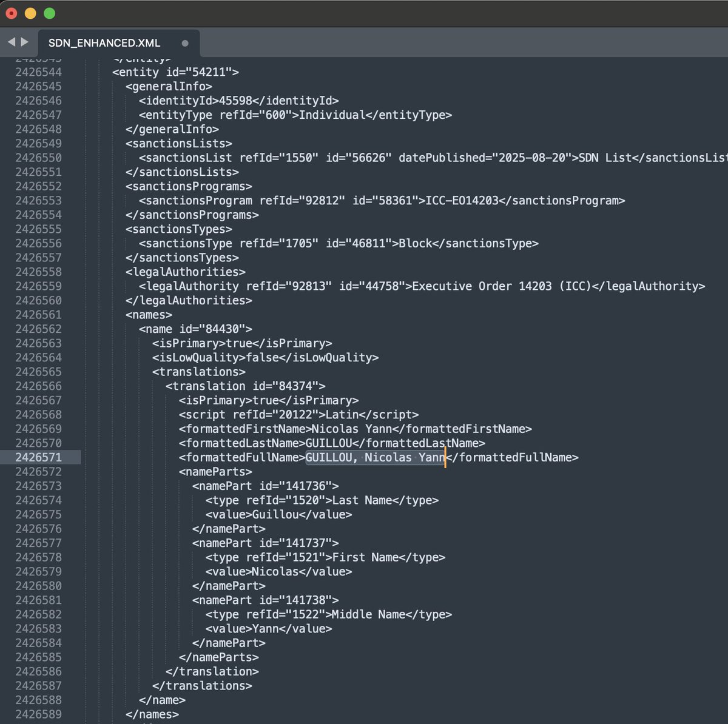Click the <namePart id="141738"> tag
The width and height of the screenshot is (728, 724).
pyautogui.click(x=266, y=600)
